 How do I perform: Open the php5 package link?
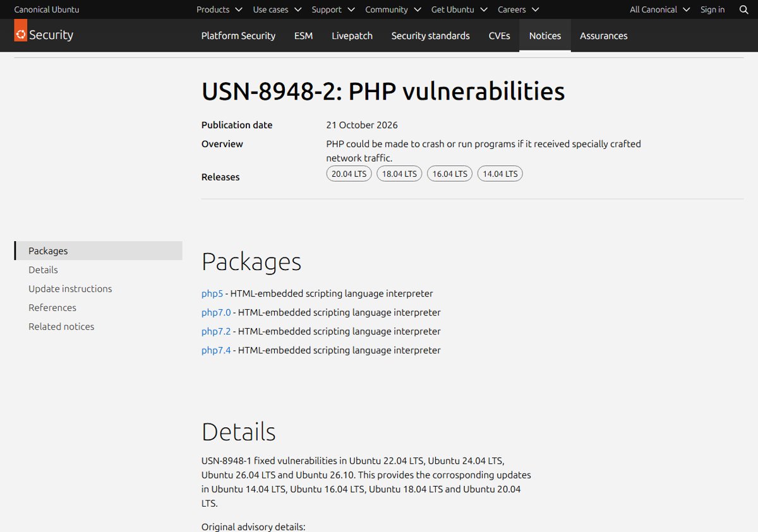tap(212, 293)
